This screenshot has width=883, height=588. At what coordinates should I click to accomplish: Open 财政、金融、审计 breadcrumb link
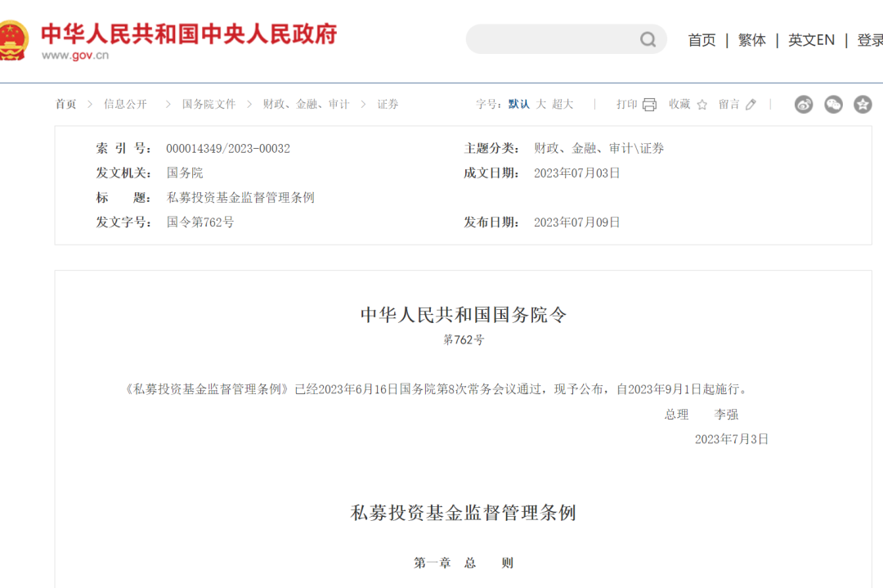click(x=306, y=105)
